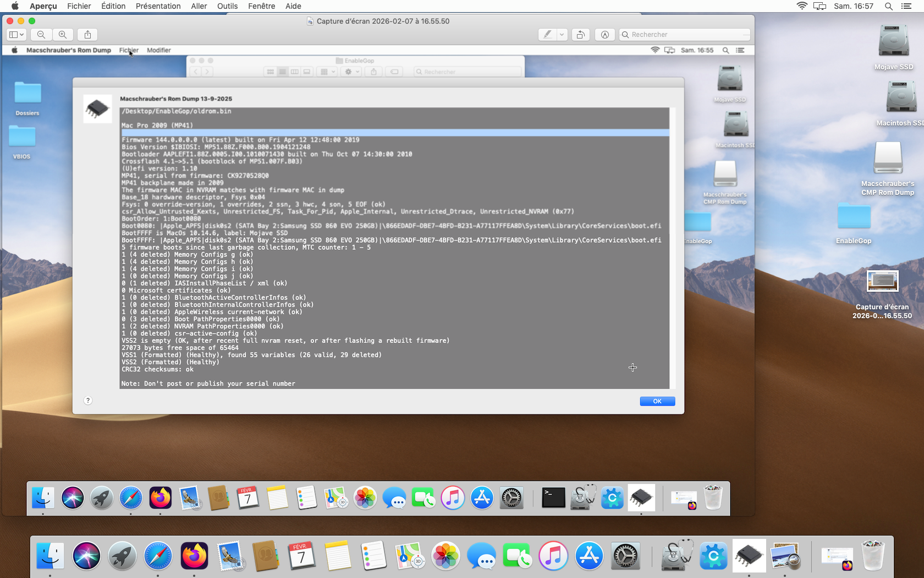Open the Rom Dump chip app in the Dock below the window
Screen dimensions: 924x578
coord(749,555)
